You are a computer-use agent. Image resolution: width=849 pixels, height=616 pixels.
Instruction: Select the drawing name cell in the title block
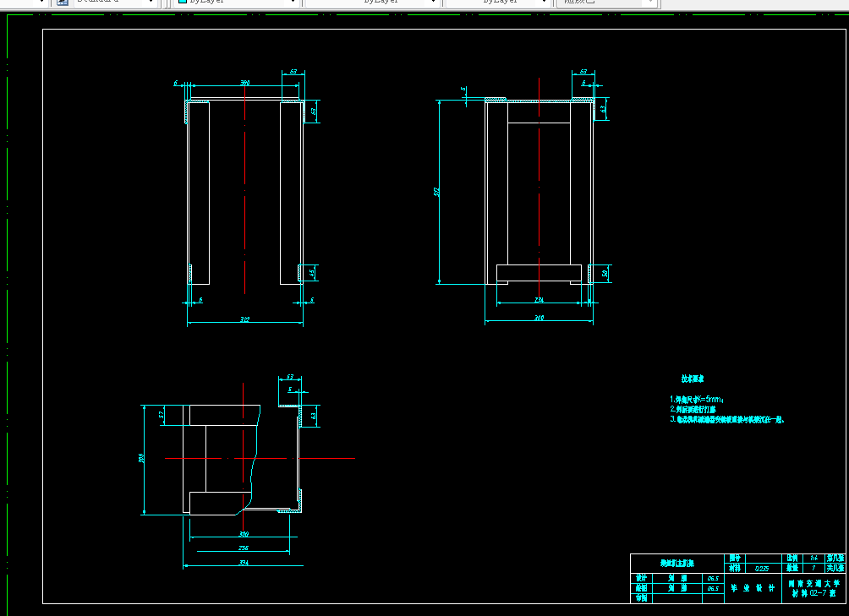coord(677,564)
